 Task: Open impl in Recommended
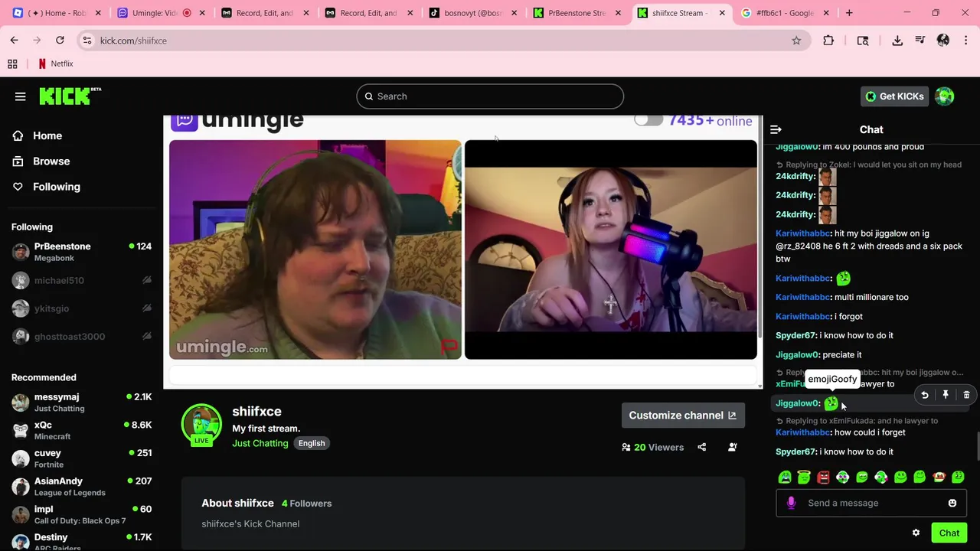point(81,515)
